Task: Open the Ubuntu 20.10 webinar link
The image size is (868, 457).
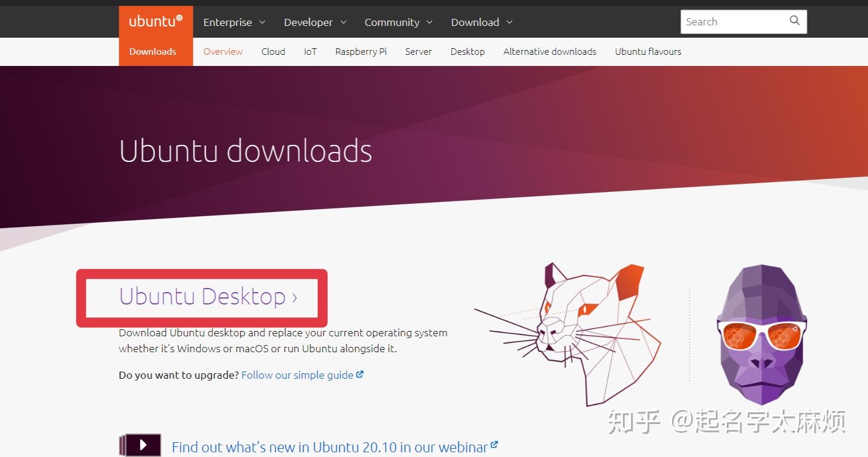Action: click(x=330, y=446)
